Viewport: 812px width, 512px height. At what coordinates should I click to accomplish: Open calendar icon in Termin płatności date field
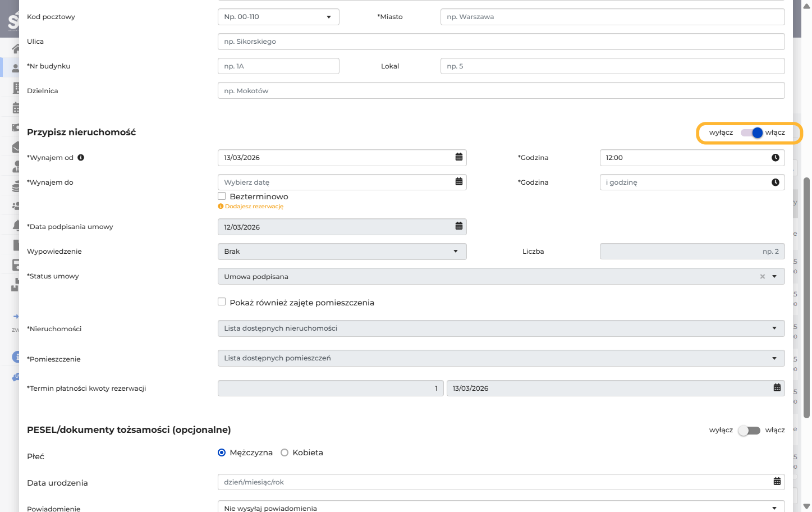tap(777, 388)
